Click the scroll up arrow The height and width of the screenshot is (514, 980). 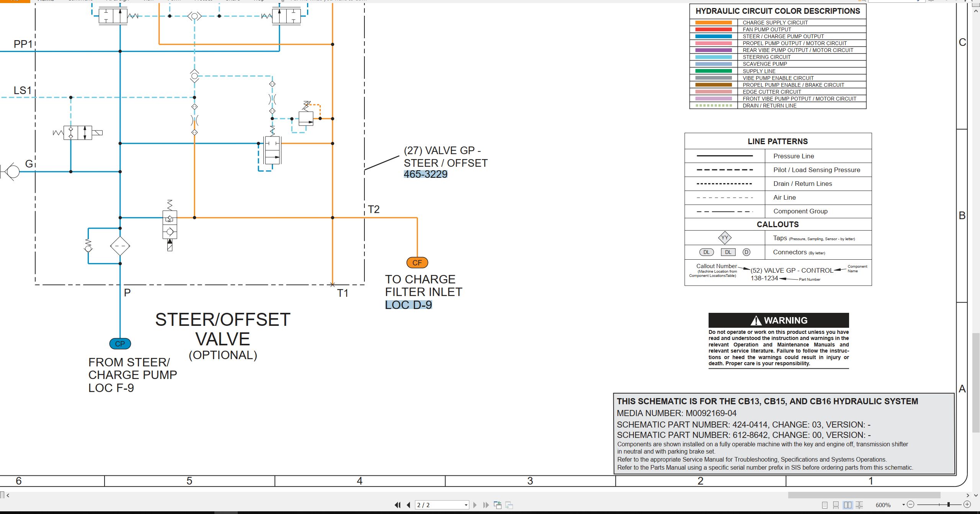pyautogui.click(x=976, y=11)
